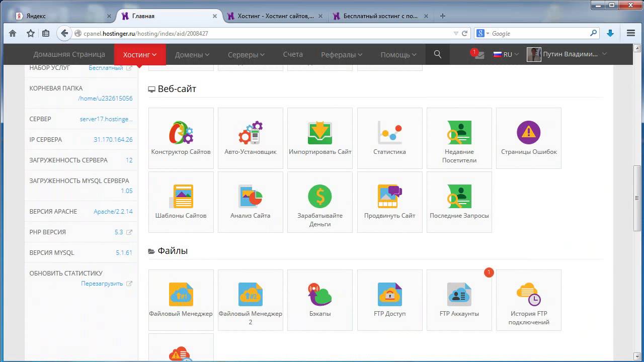Viewport: 644px width, 362px height.
Task: Click the reader view page icon in toolbar
Action: (x=46, y=33)
